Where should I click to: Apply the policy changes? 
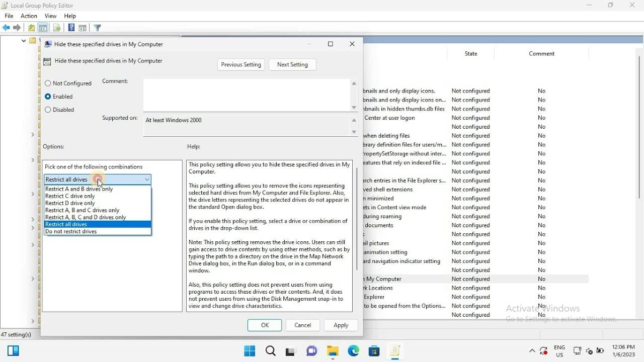click(341, 325)
